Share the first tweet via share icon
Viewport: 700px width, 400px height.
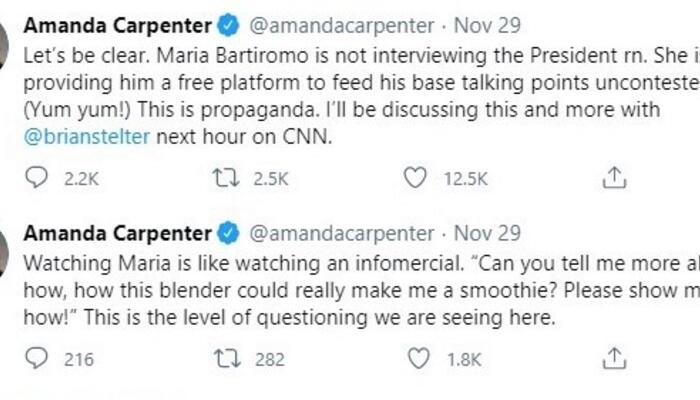[616, 178]
